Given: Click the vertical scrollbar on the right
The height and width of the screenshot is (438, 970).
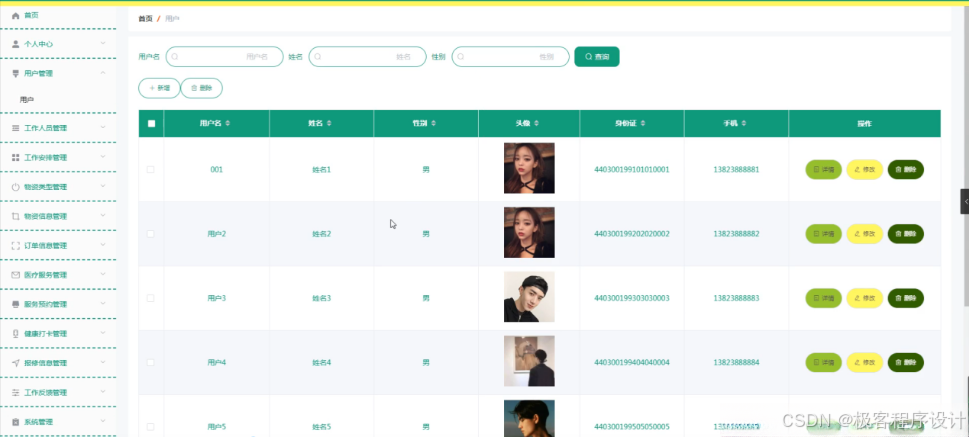Looking at the screenshot, I should tap(966, 155).
